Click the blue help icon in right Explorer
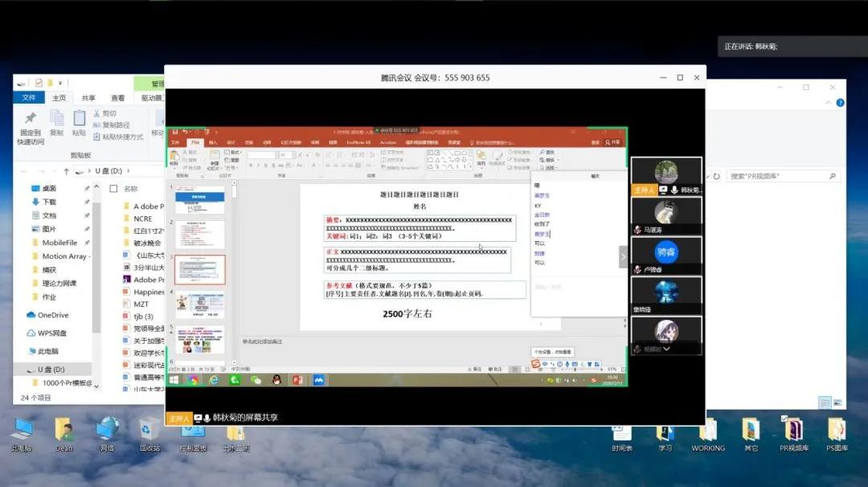 [x=840, y=103]
